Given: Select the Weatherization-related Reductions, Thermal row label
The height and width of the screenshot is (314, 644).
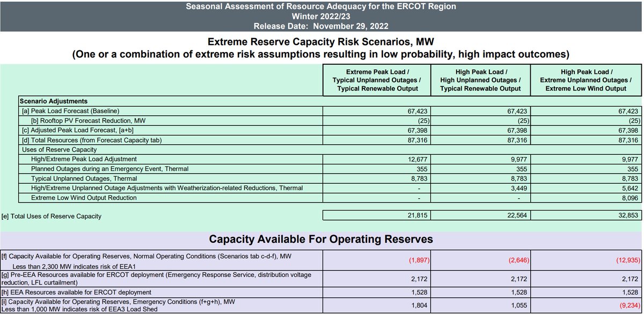Looking at the screenshot, I should pyautogui.click(x=167, y=188).
